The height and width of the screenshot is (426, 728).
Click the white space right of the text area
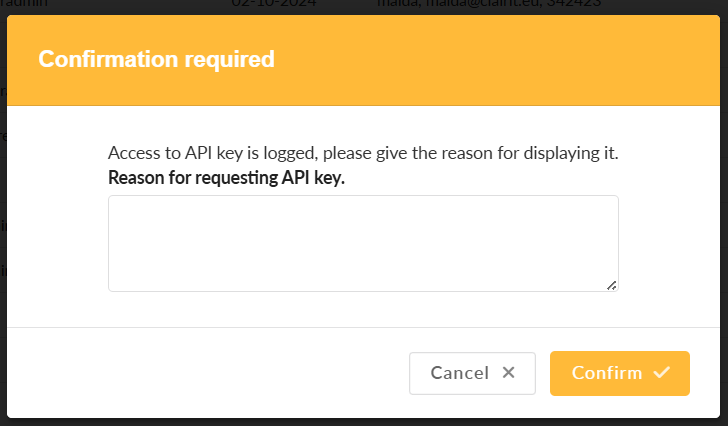tap(668, 243)
